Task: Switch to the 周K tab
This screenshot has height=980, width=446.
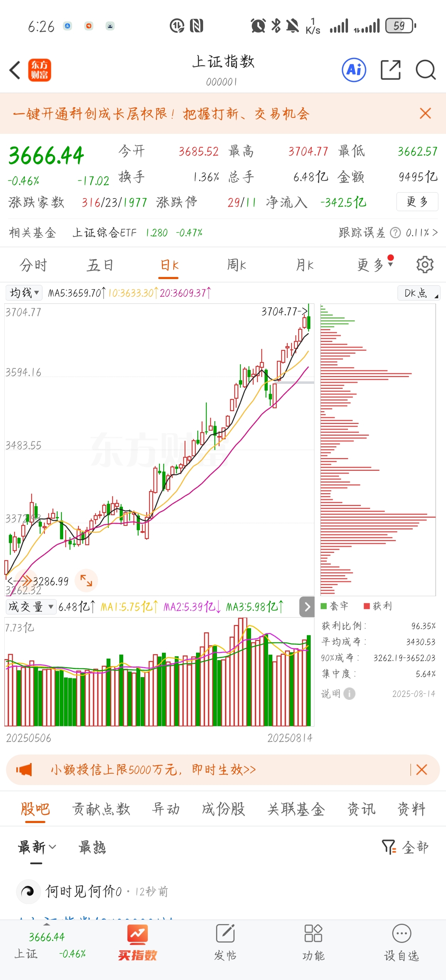Action: point(236,265)
